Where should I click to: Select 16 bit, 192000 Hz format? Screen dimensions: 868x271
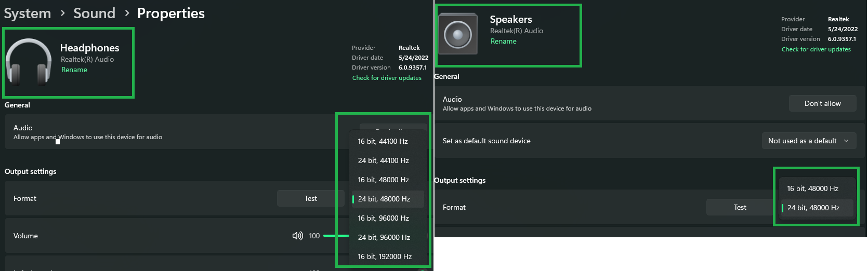(388, 256)
